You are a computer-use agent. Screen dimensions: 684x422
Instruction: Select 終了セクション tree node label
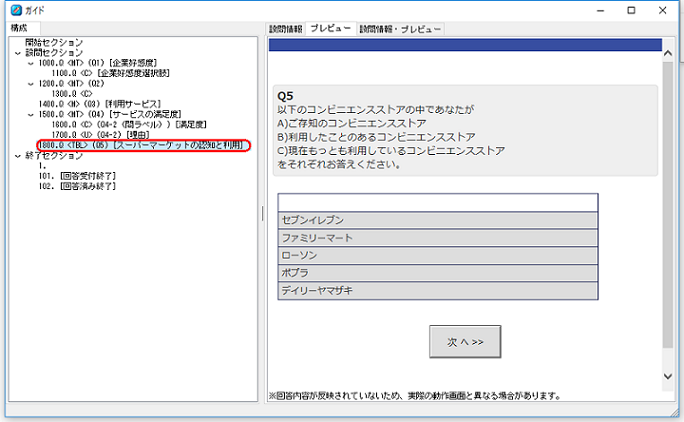point(54,155)
